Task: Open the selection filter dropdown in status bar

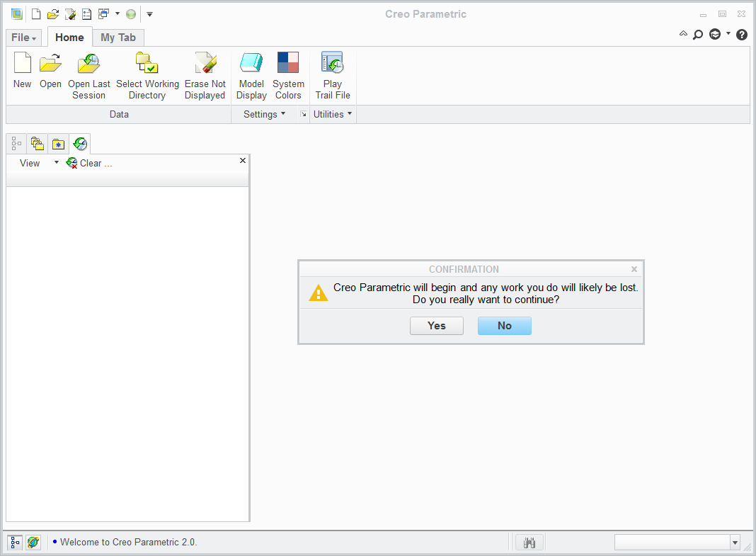Action: click(735, 543)
